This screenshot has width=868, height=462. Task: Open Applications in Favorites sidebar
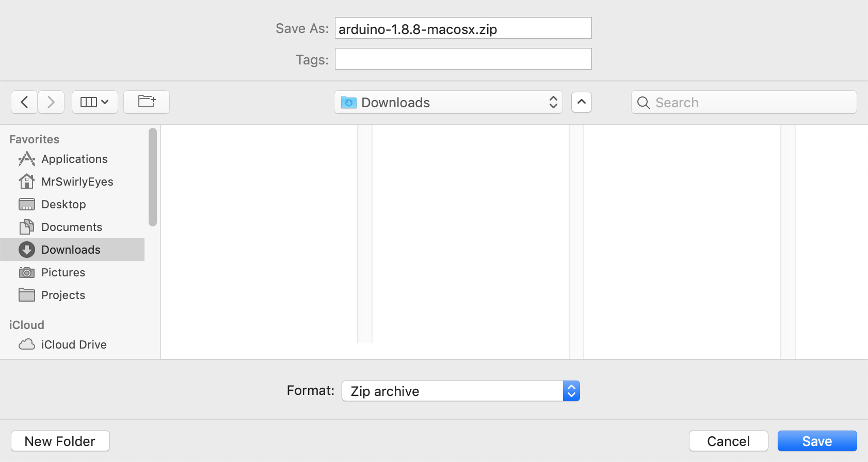74,159
